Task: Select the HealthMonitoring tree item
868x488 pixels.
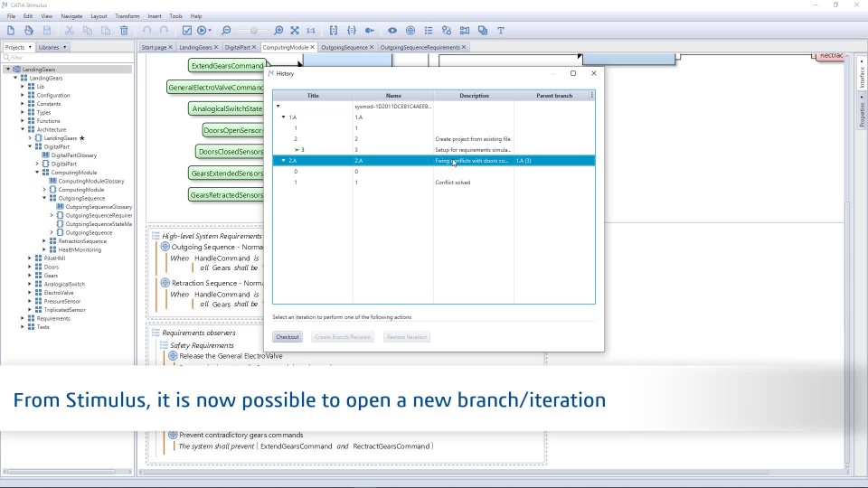Action: [80, 249]
